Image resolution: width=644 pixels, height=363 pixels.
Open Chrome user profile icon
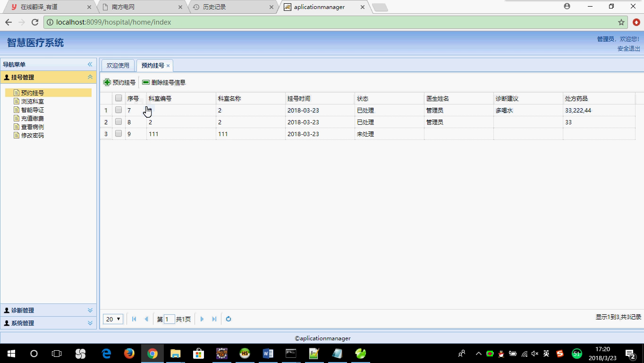pos(567,7)
